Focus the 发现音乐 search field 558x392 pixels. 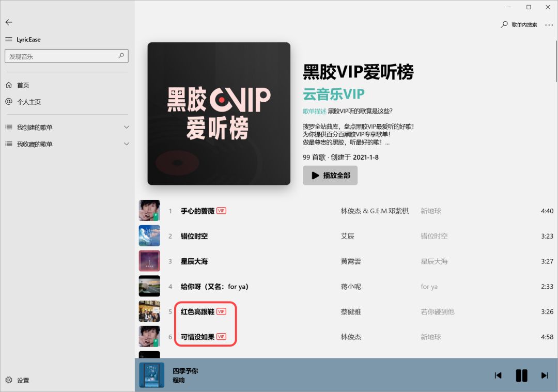(x=67, y=56)
